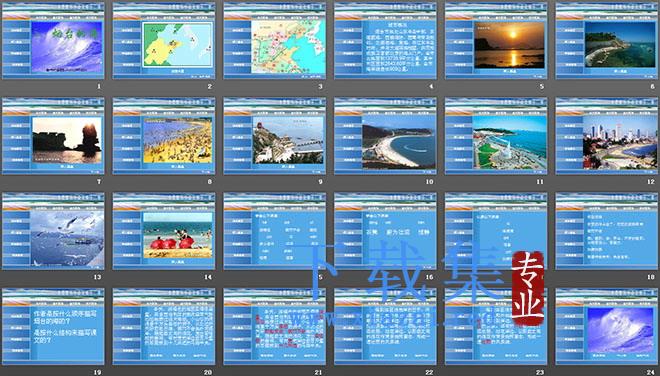Image resolution: width=660 pixels, height=376 pixels.
Task: Choose slide 11 showing the aerial coastal park
Action: [496, 136]
